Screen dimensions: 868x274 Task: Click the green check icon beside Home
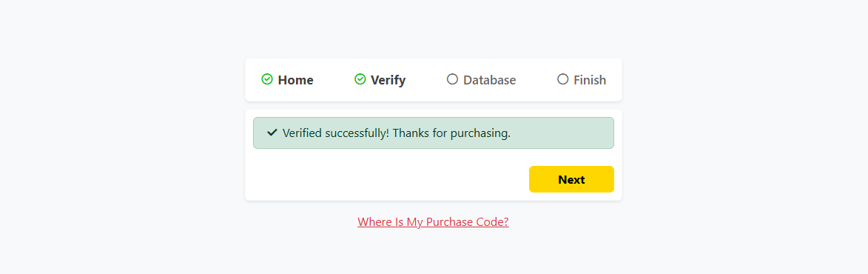pos(267,79)
